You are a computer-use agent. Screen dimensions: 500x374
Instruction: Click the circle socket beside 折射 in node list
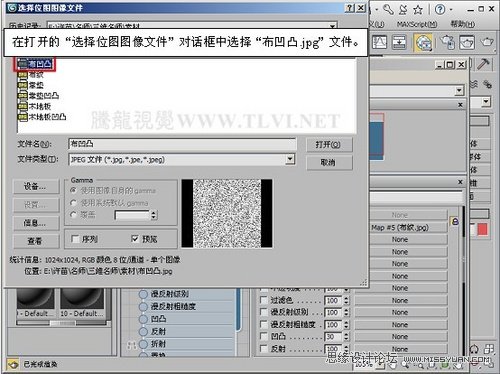143,344
